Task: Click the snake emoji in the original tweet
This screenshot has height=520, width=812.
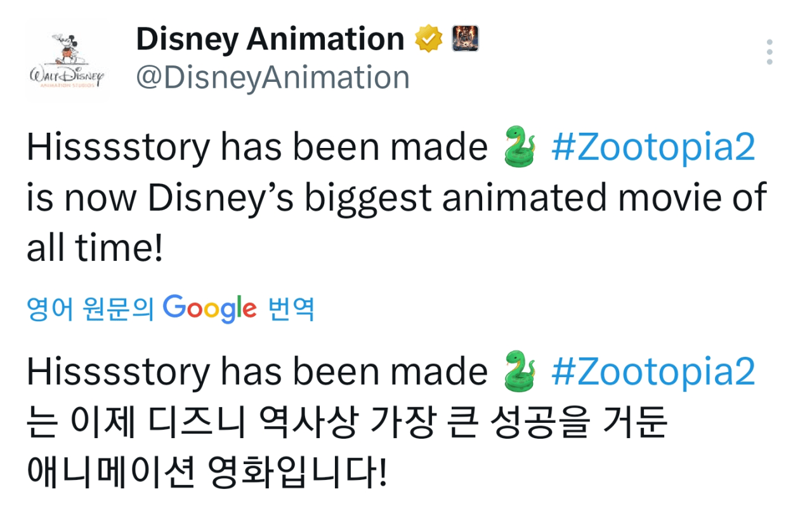Action: (x=519, y=148)
